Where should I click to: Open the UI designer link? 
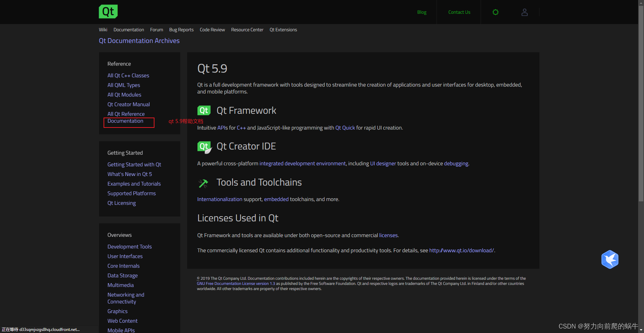[383, 163]
